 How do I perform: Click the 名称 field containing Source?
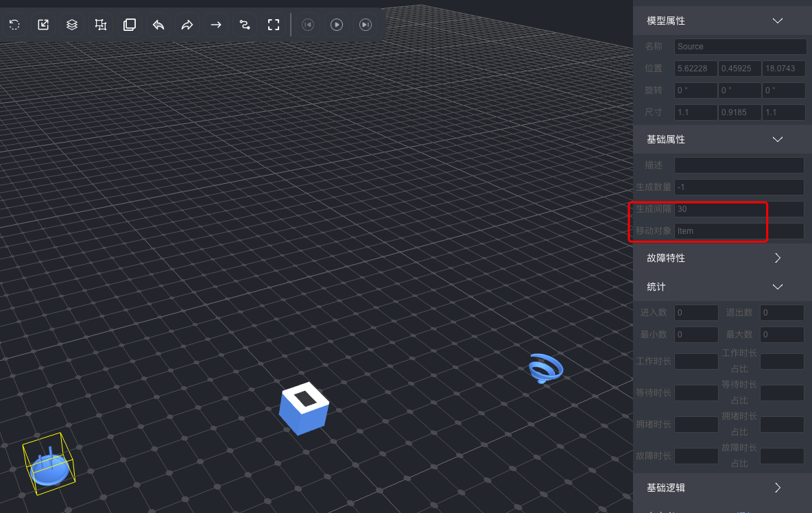pyautogui.click(x=740, y=47)
